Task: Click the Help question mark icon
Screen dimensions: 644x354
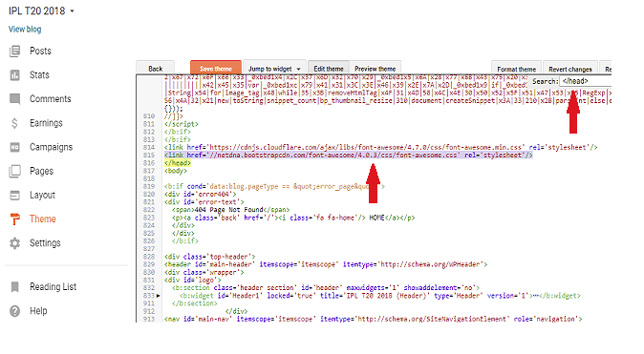Action: click(x=14, y=311)
